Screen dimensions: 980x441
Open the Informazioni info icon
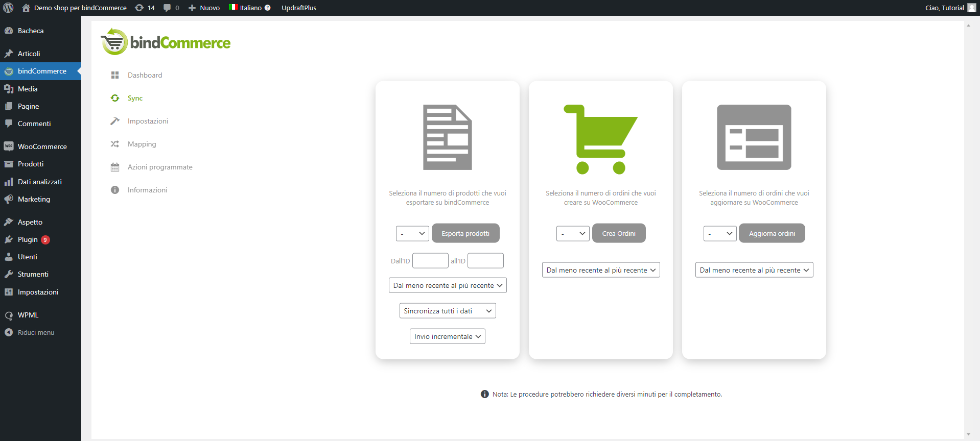pyautogui.click(x=115, y=190)
